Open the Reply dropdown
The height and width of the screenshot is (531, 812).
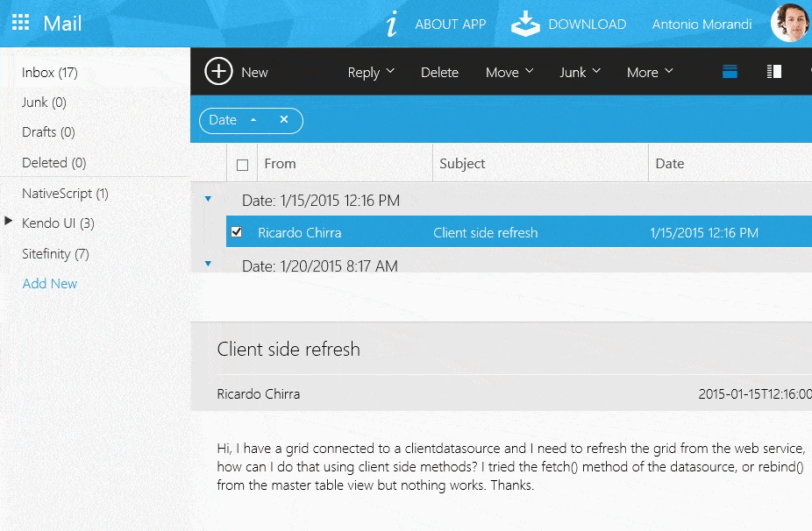pyautogui.click(x=370, y=72)
